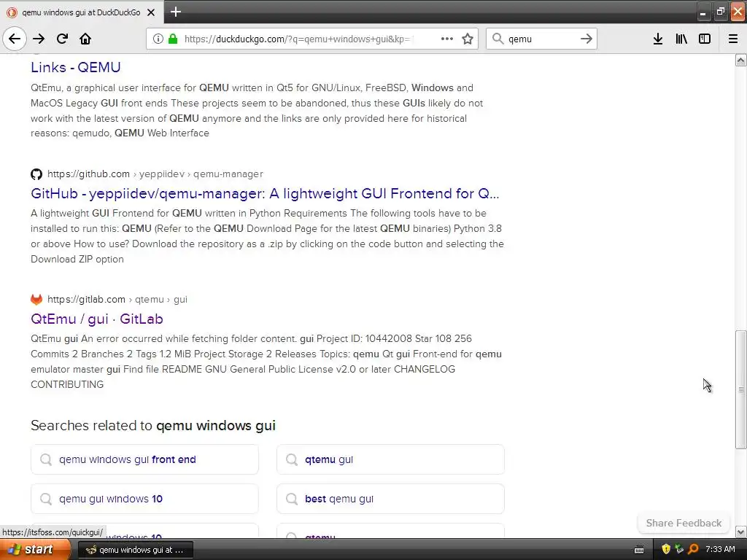This screenshot has width=747, height=560.
Task: Search related: qemu windows gui front end
Action: [145, 459]
